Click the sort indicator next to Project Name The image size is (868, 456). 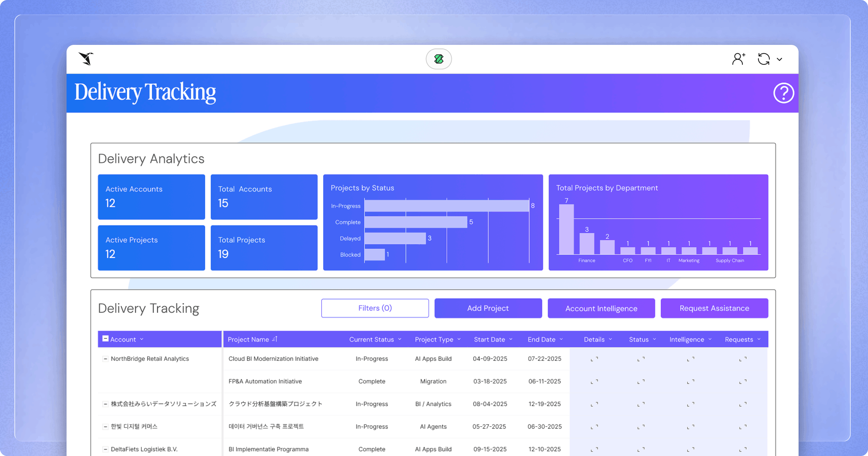(x=275, y=339)
